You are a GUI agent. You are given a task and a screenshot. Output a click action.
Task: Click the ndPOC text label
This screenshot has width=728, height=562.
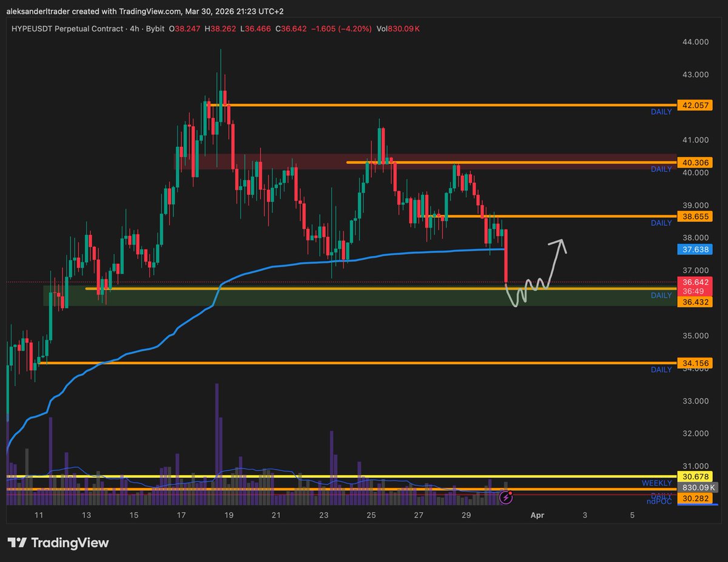tap(659, 501)
